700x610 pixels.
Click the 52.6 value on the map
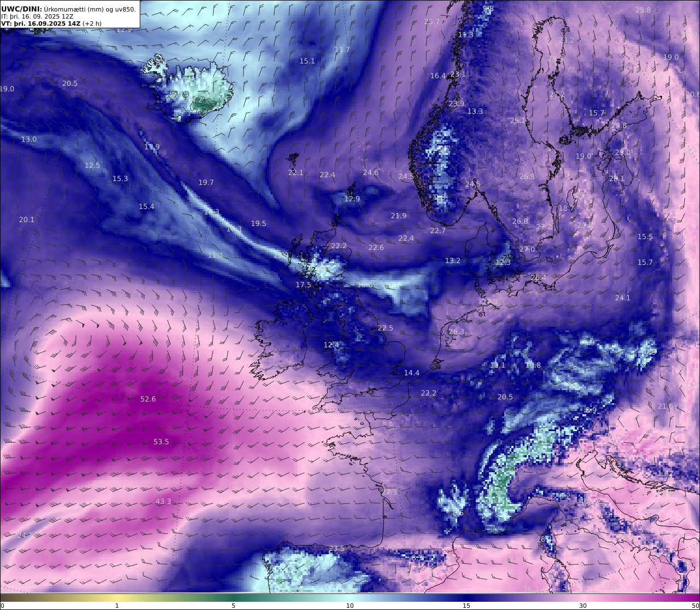[x=148, y=399]
